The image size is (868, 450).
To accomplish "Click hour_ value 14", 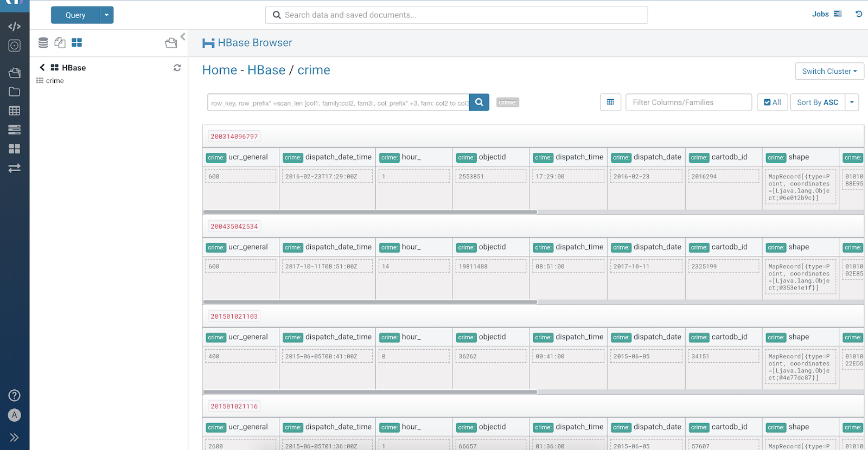I will (x=414, y=267).
